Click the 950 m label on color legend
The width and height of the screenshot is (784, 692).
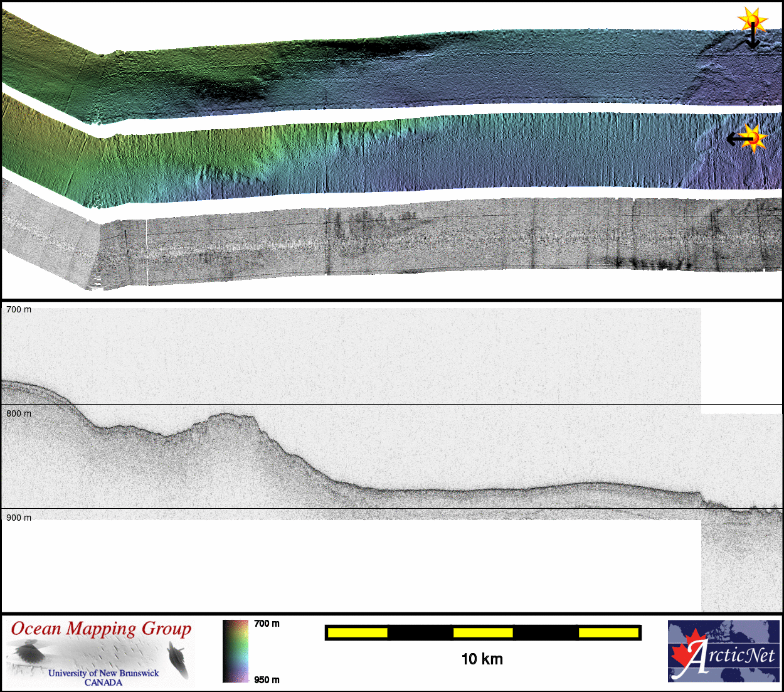tap(267, 680)
